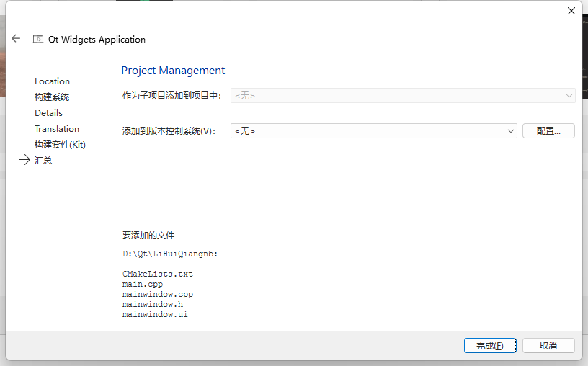
Task: Click the D:\Qt\LiHuiQiangnb path text
Action: (170, 254)
